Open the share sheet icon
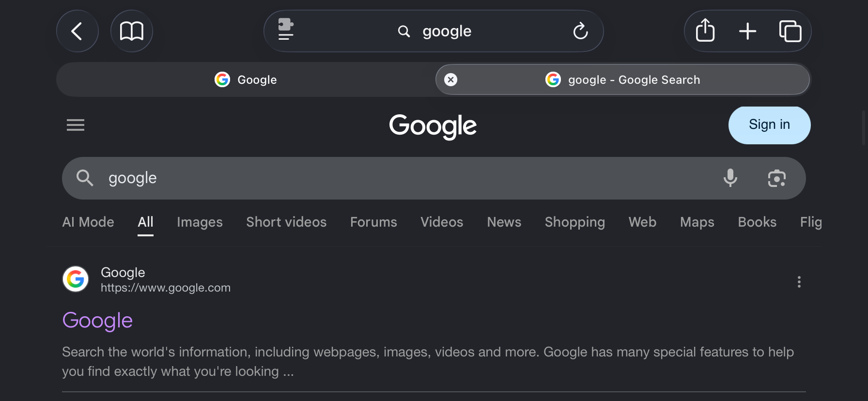This screenshot has width=868, height=401. click(x=705, y=31)
